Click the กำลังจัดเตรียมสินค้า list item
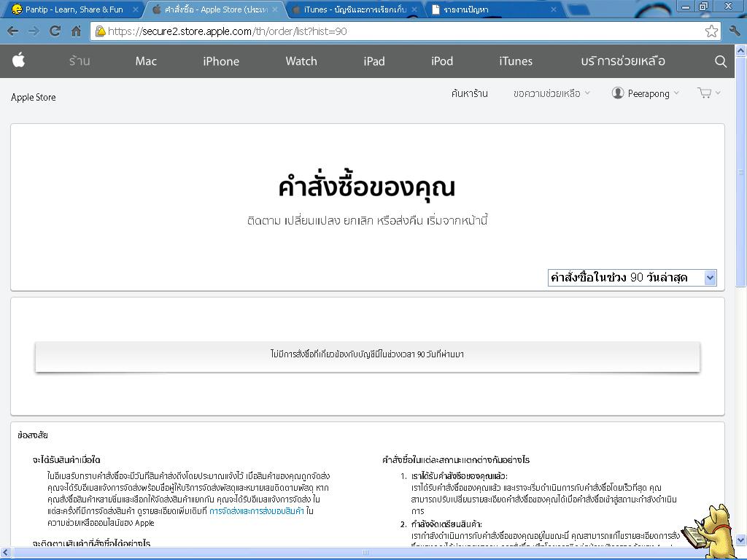The width and height of the screenshot is (747, 560). (x=446, y=525)
